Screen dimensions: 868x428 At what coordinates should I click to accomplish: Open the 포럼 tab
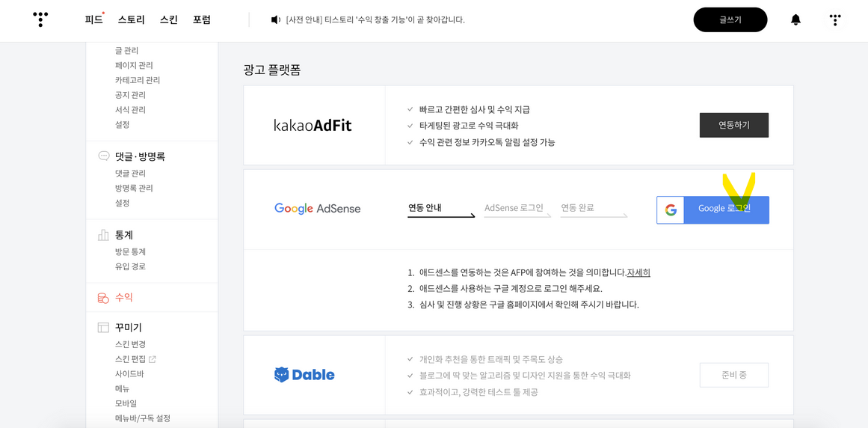click(x=202, y=20)
